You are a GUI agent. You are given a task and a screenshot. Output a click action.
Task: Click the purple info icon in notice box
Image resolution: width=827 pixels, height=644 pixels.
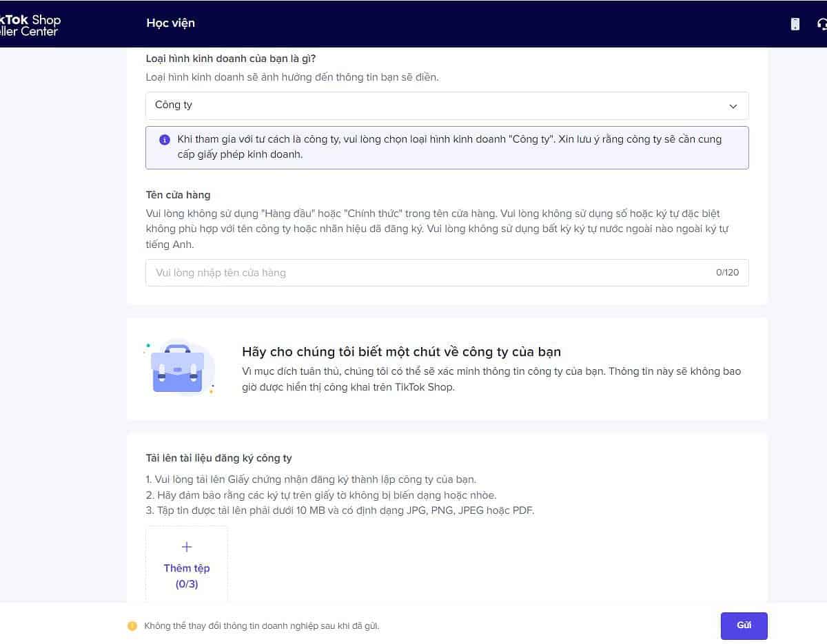coord(164,140)
